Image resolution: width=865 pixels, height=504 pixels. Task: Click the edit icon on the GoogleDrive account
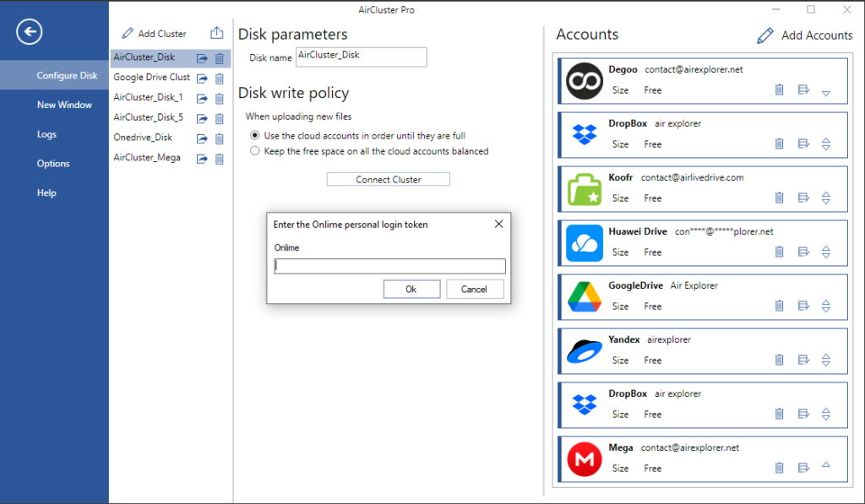pos(804,306)
